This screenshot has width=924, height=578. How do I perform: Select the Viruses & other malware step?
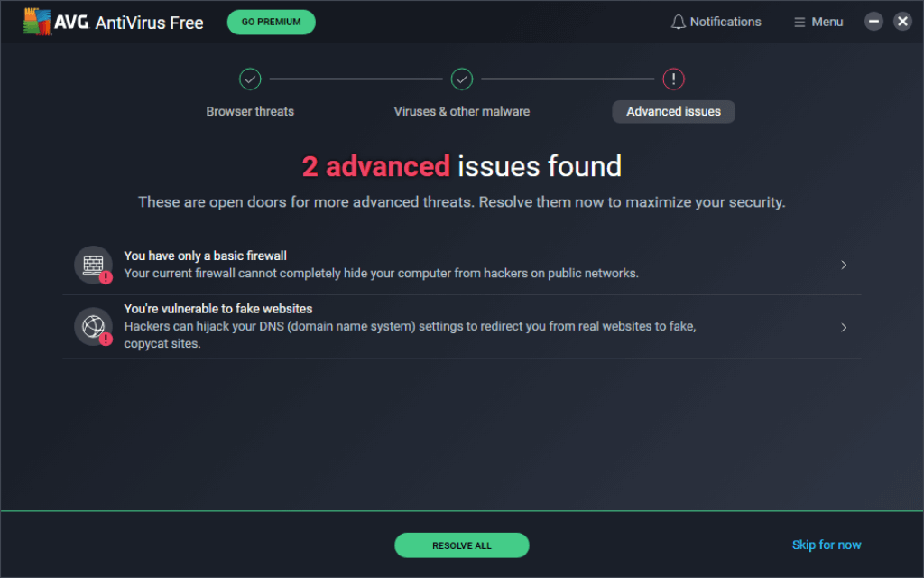coord(462,111)
